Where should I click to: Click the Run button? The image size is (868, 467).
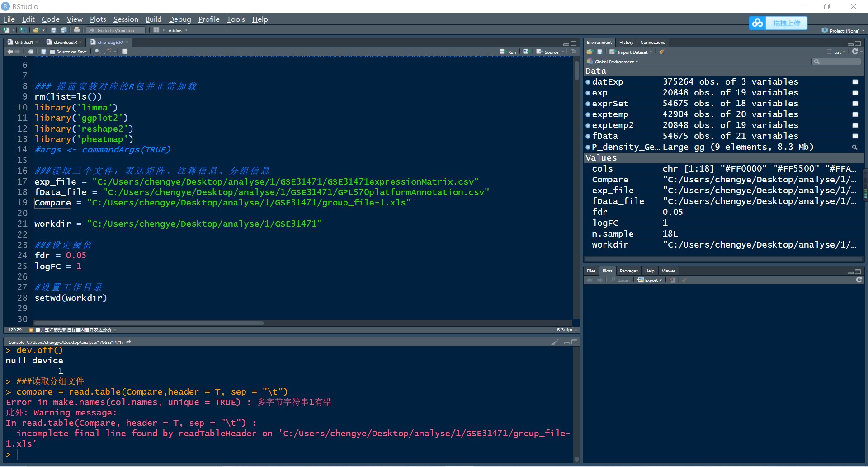[508, 52]
